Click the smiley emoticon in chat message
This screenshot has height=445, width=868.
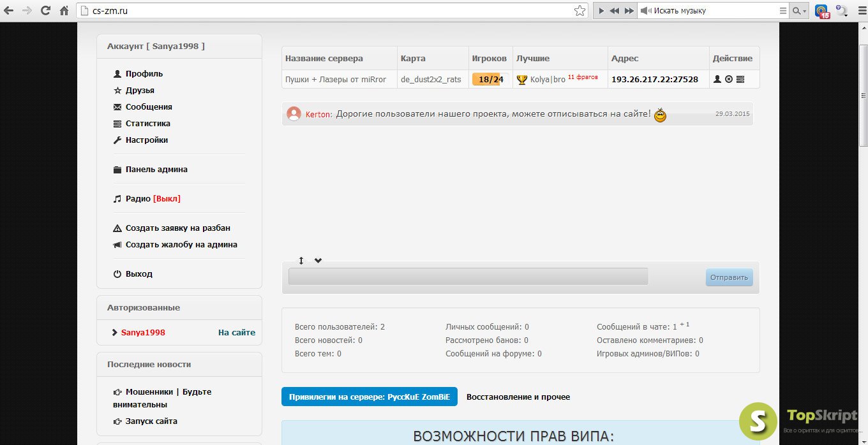click(x=660, y=115)
